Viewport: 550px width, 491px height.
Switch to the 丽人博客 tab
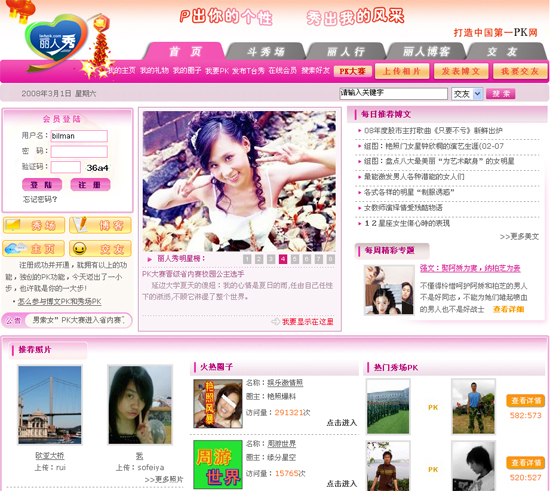coord(426,52)
